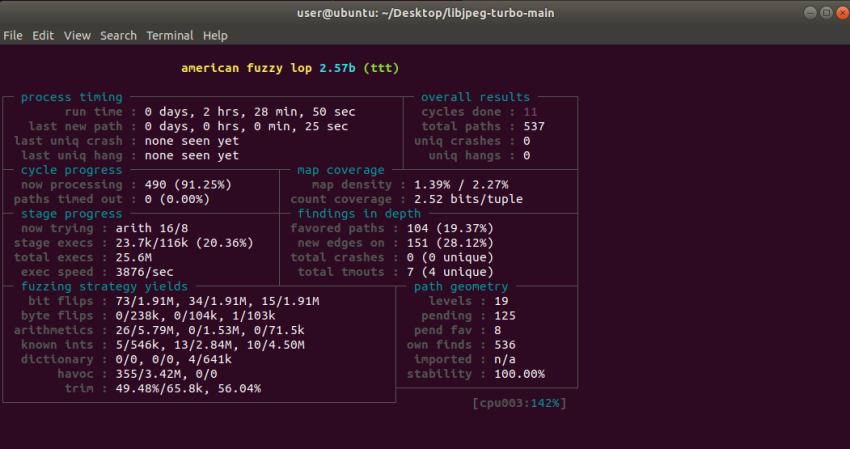This screenshot has height=449, width=850.
Task: Open the View menu
Action: pos(77,36)
